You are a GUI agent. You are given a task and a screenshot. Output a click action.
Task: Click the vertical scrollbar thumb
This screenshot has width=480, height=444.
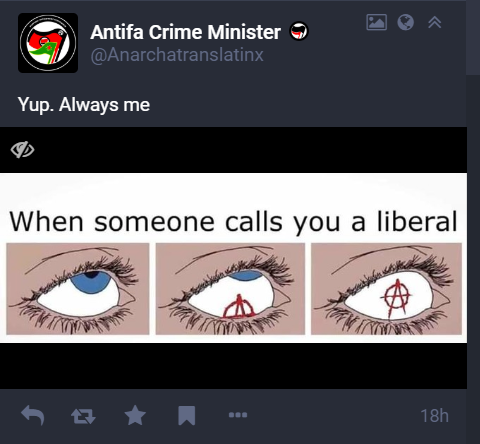(473, 38)
